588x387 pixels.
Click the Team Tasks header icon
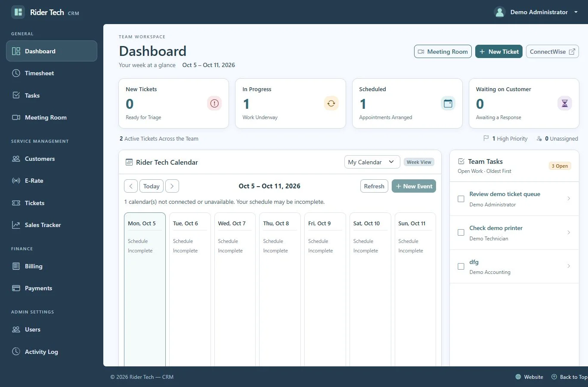(x=461, y=161)
